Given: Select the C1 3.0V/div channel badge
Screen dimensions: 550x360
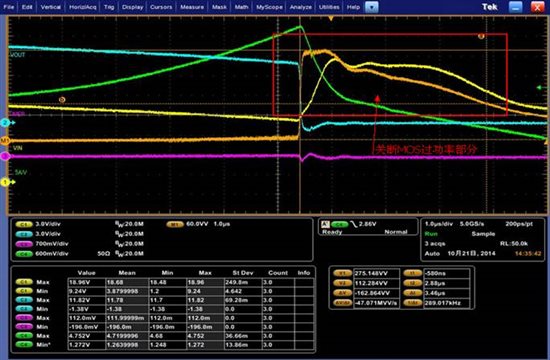Looking at the screenshot, I should pyautogui.click(x=24, y=224).
